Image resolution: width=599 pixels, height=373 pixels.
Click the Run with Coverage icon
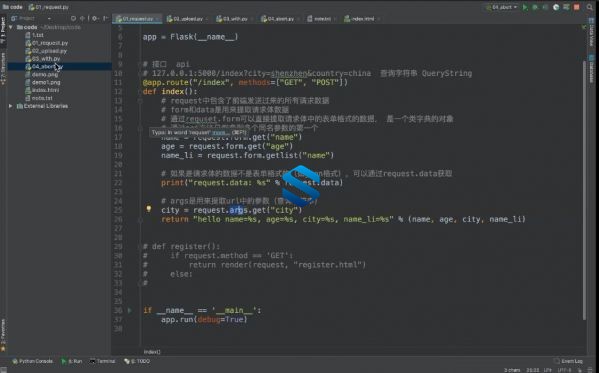pyautogui.click(x=545, y=7)
